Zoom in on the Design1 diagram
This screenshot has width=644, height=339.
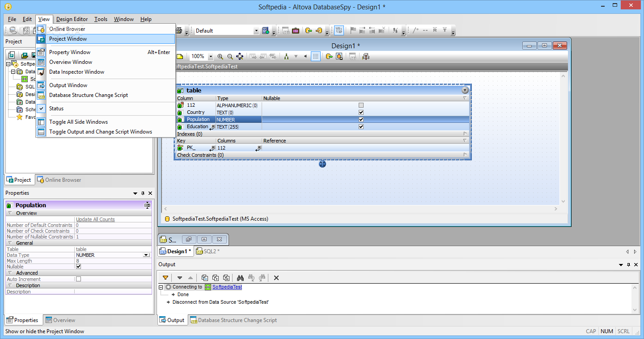coord(220,56)
